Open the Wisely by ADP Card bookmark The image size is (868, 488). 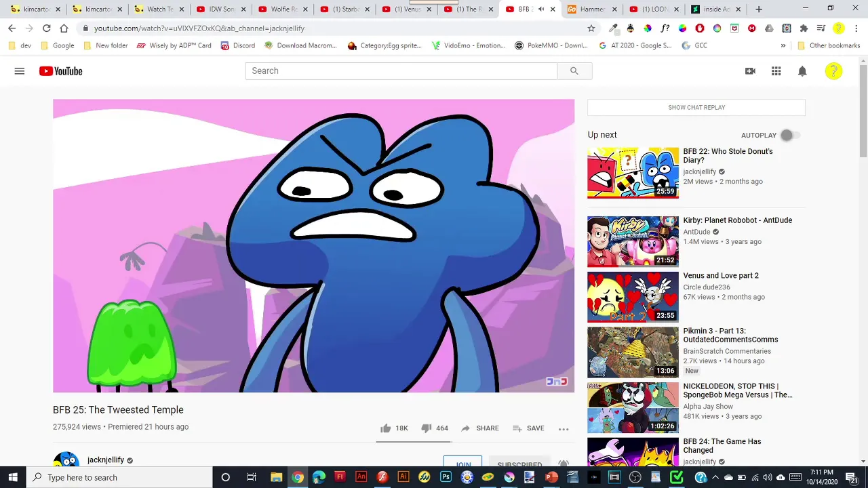tap(174, 45)
